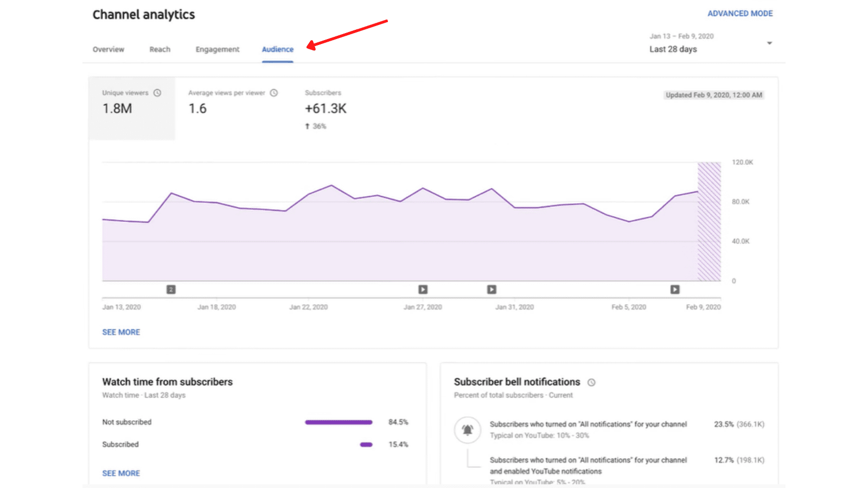Select the Subscribers +61.3K metric card
Image resolution: width=868 pixels, height=488 pixels.
(x=325, y=108)
